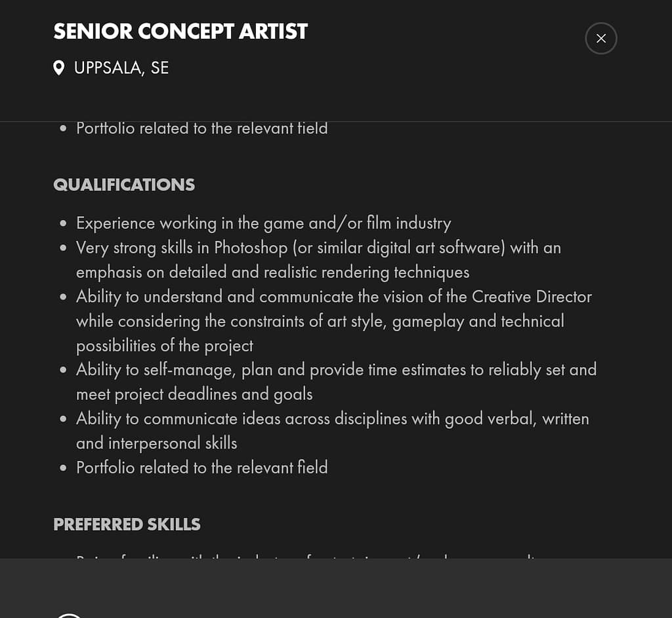Click the interpersonal skills line

(x=156, y=443)
